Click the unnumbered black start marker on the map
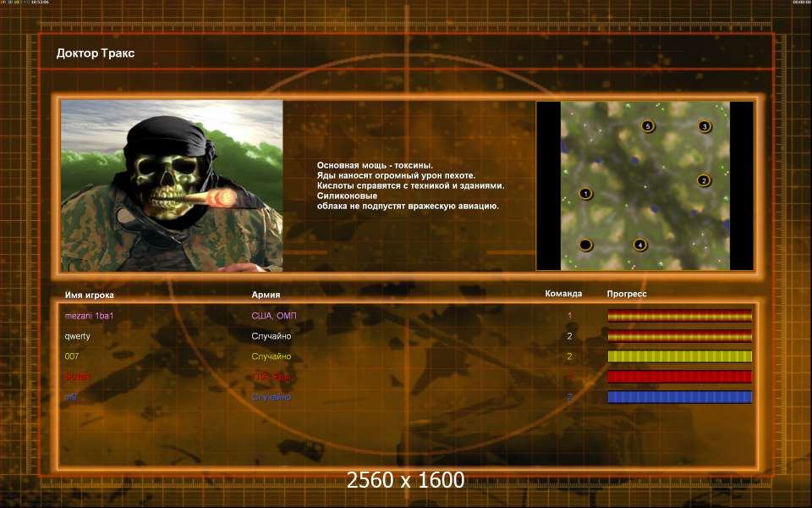 585,245
